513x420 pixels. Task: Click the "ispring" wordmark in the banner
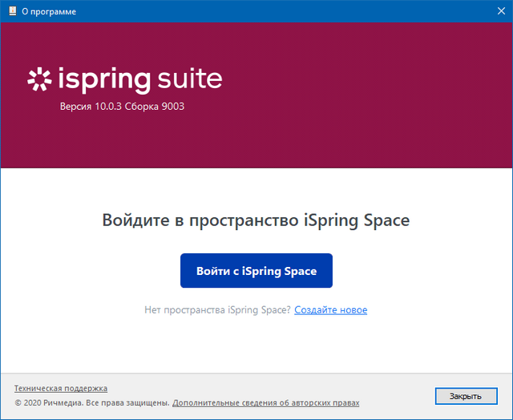104,80
